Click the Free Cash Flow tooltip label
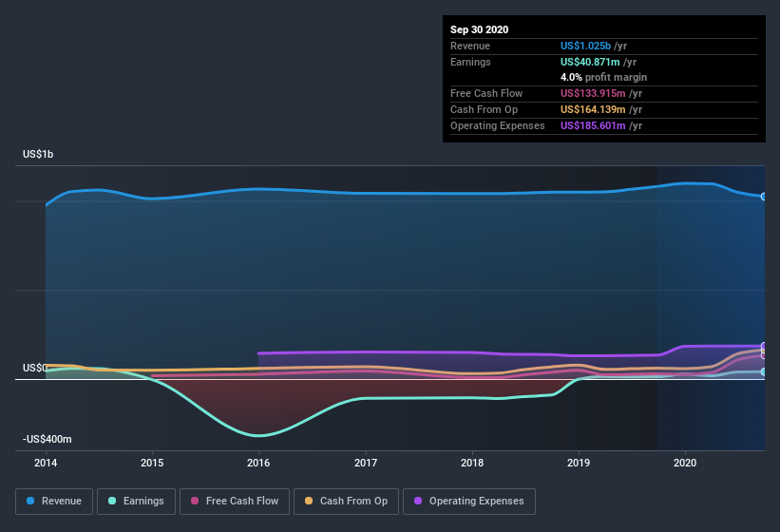The width and height of the screenshot is (780, 532). [x=486, y=93]
